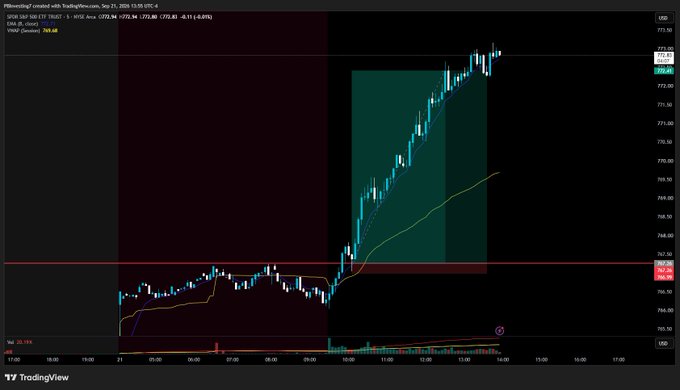Select the red stop-loss zone of long position
Viewport: 680px width, 390px height.
(419, 269)
